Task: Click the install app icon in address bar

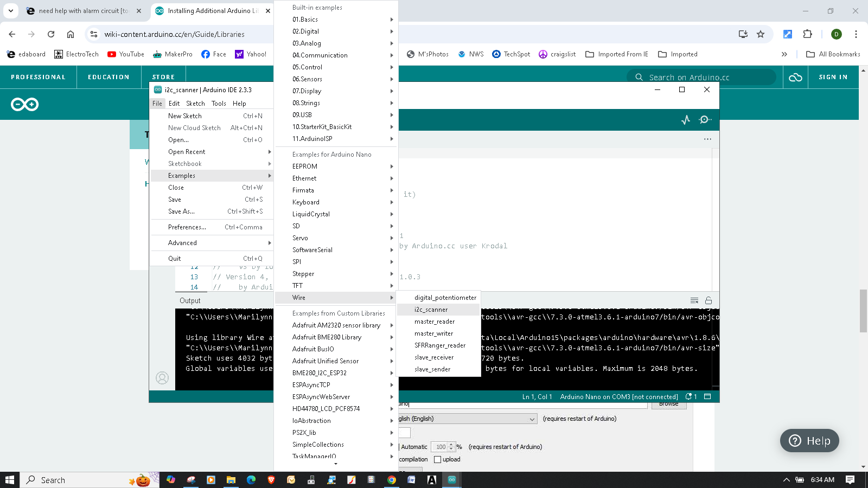Action: click(743, 34)
